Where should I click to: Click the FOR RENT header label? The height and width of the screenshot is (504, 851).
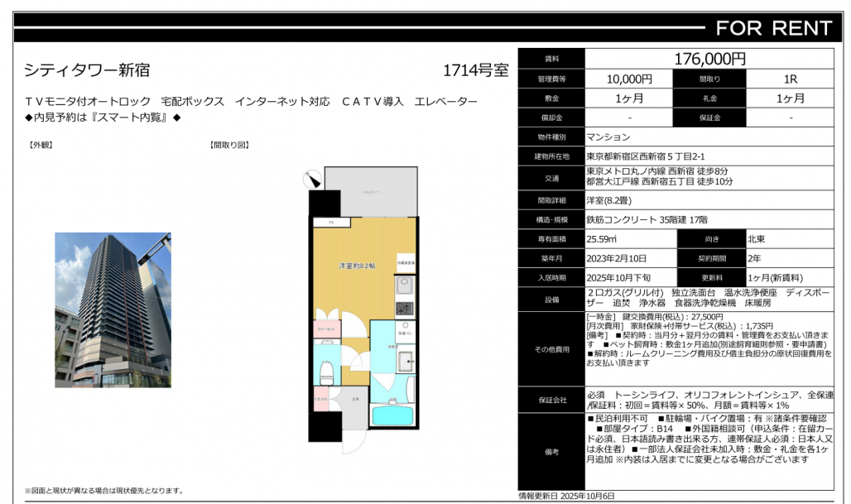pyautogui.click(x=772, y=28)
